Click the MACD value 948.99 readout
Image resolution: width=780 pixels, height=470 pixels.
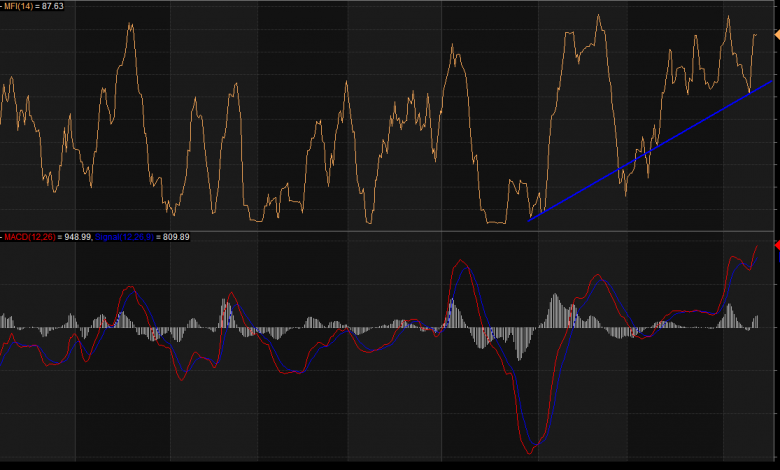(77, 237)
